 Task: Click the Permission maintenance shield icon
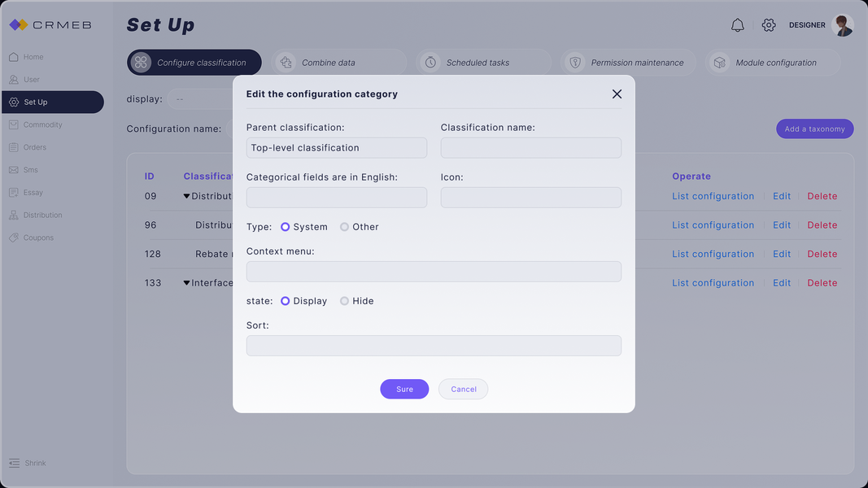pyautogui.click(x=575, y=63)
